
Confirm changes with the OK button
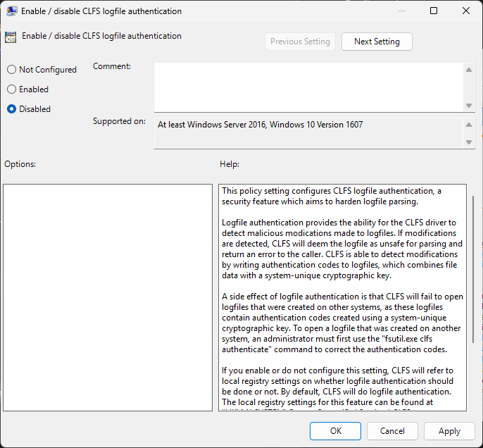336,431
